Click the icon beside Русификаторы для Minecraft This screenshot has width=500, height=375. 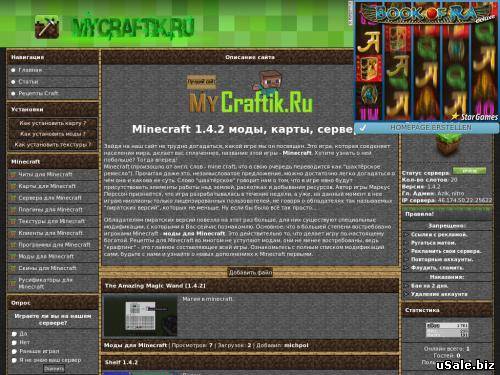(13, 283)
